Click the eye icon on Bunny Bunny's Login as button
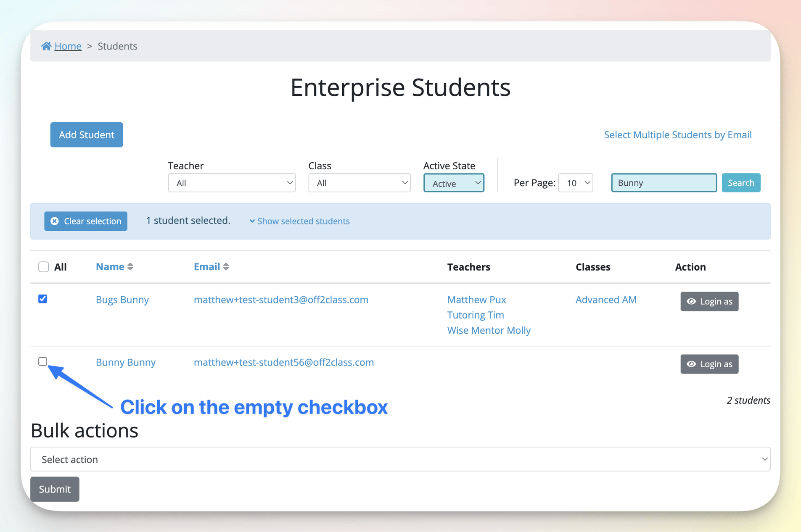The image size is (801, 532). tap(692, 364)
